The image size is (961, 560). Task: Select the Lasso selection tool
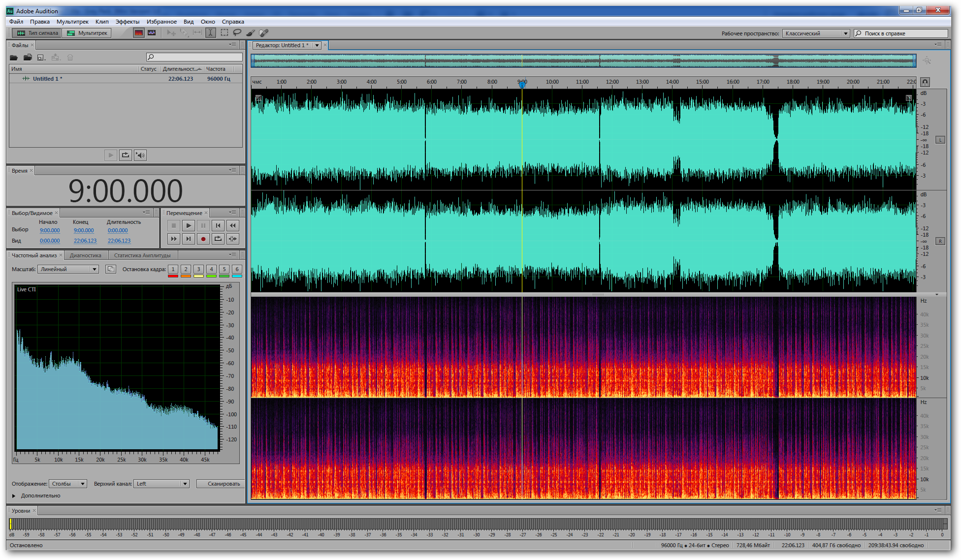(237, 33)
